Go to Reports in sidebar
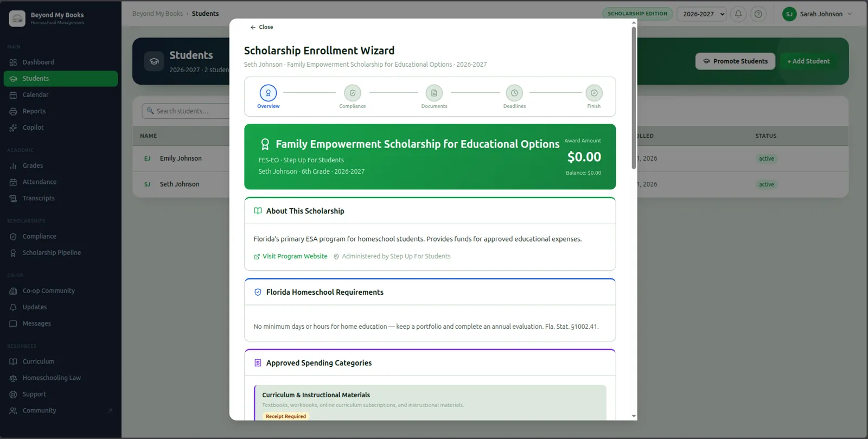868x439 pixels. (x=61, y=111)
